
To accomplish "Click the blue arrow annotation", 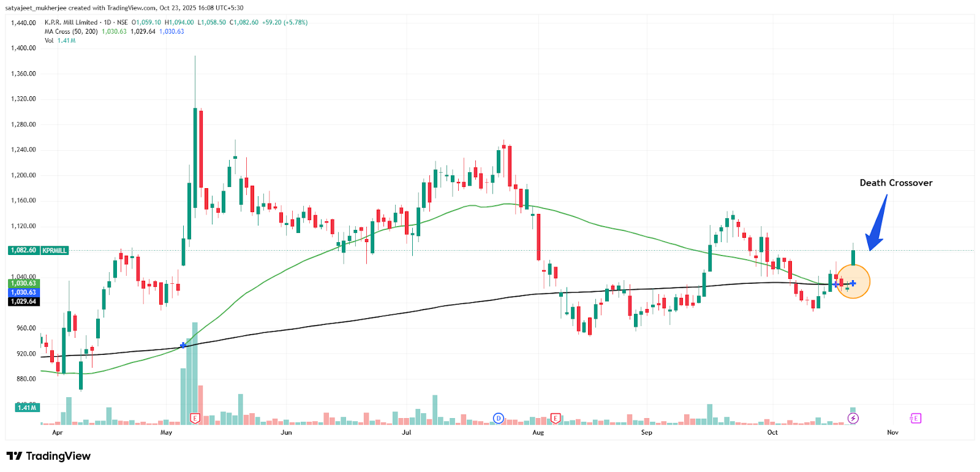I will [x=878, y=225].
